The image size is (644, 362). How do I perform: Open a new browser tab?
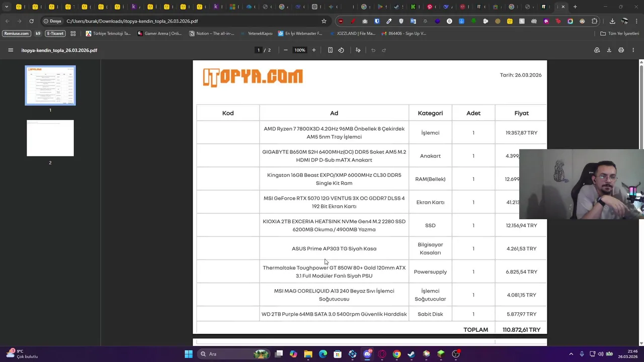tap(575, 7)
